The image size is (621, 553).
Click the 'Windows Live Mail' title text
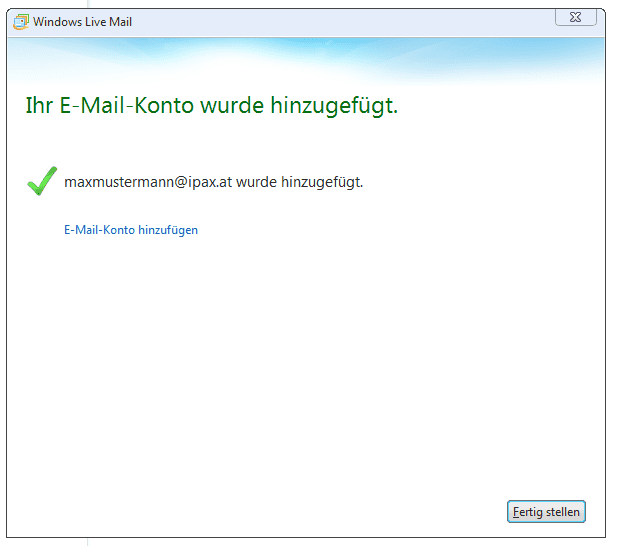click(82, 22)
